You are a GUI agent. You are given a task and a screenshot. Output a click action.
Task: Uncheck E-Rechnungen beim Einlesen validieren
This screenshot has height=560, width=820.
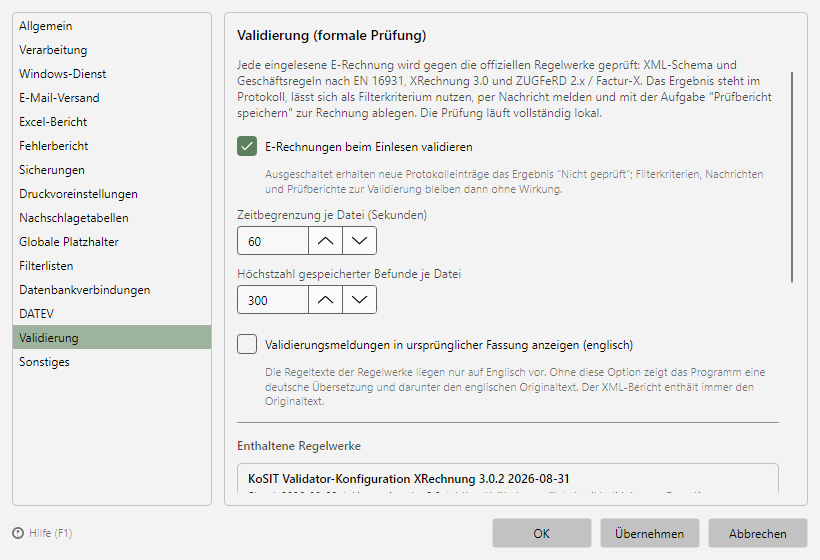(247, 146)
